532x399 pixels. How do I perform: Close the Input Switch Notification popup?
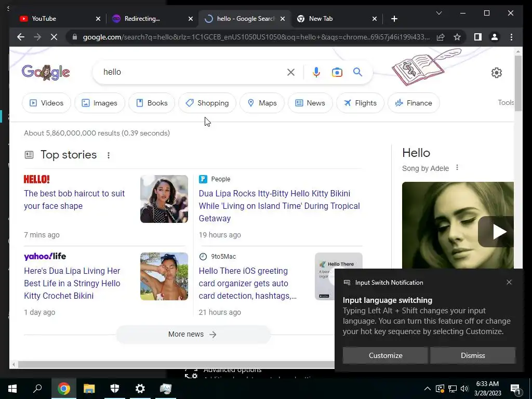pyautogui.click(x=509, y=282)
